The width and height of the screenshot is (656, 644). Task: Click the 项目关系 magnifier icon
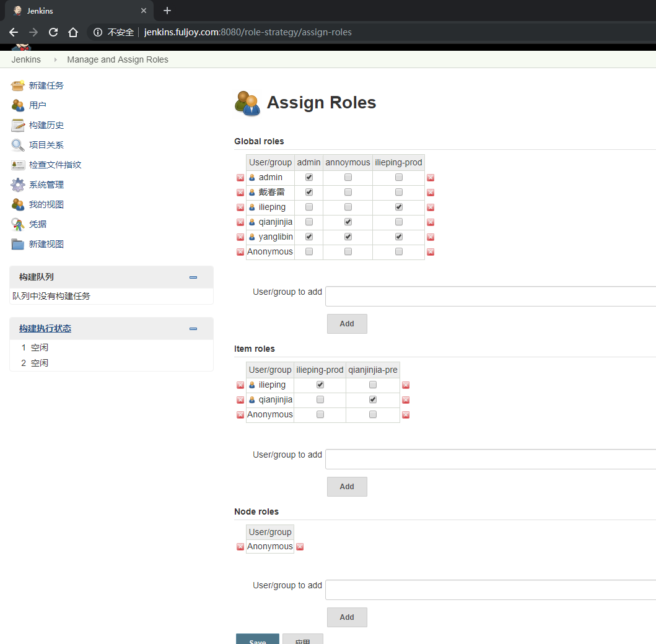17,145
